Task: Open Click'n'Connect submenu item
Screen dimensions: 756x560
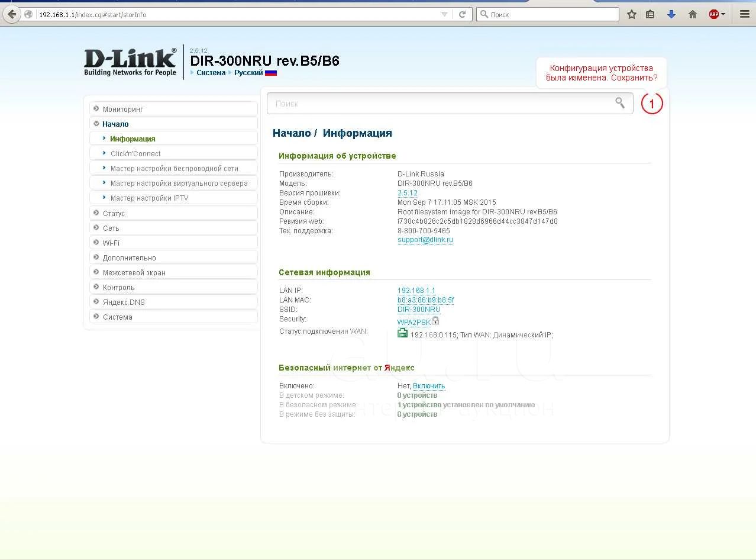Action: coord(173,153)
